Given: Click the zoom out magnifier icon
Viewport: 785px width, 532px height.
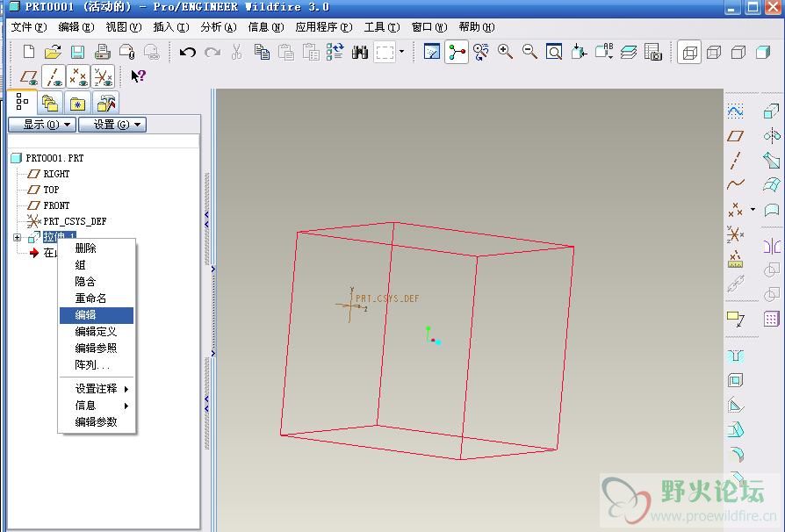Looking at the screenshot, I should point(529,52).
